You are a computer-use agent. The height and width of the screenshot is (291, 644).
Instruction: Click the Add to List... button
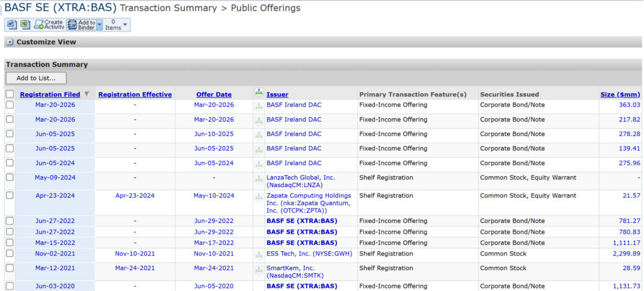(x=36, y=78)
